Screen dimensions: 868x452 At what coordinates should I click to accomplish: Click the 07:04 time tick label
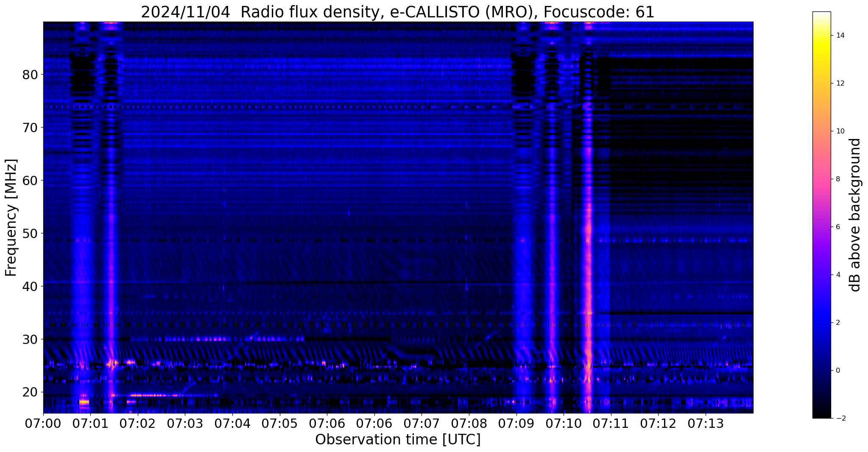coord(232,423)
